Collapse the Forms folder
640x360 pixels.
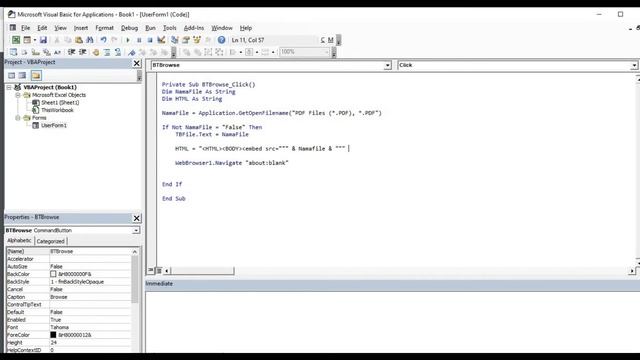click(x=18, y=118)
